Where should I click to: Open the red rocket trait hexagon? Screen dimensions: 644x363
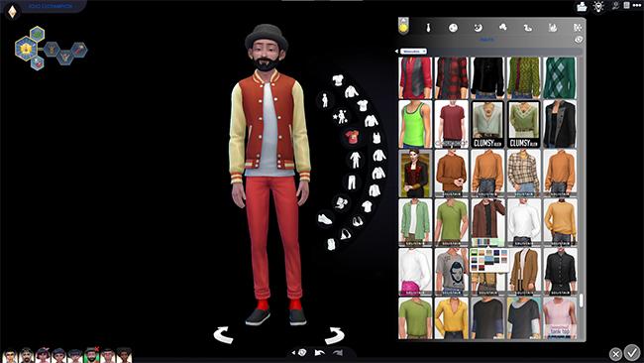tap(79, 51)
